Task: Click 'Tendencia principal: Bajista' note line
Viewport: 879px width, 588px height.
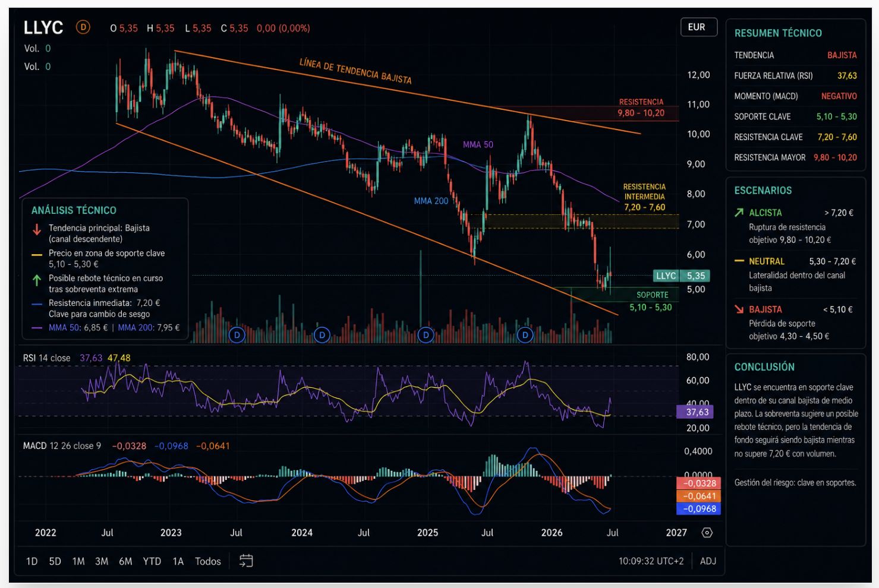Action: click(x=99, y=228)
